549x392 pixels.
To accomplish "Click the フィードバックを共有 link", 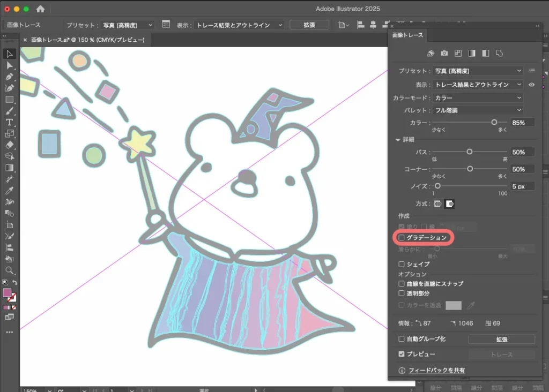I will pos(436,370).
